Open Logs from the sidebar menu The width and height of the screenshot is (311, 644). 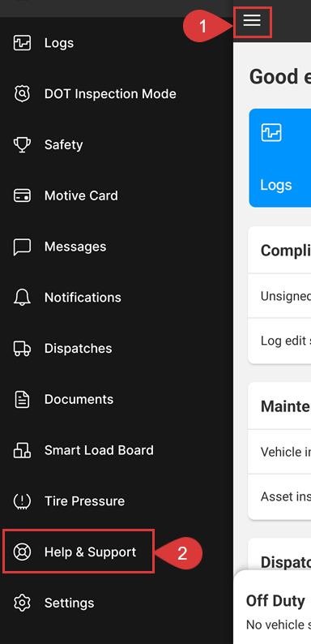(59, 43)
